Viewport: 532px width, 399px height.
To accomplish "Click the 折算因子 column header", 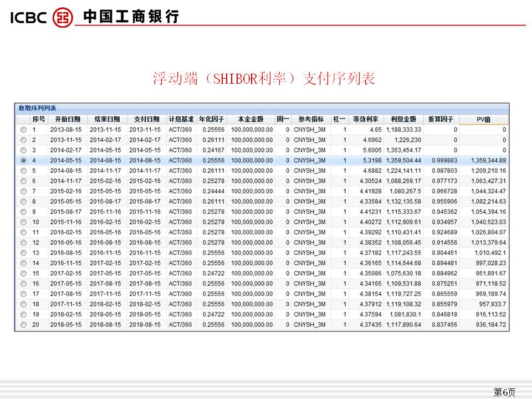I will pyautogui.click(x=441, y=119).
